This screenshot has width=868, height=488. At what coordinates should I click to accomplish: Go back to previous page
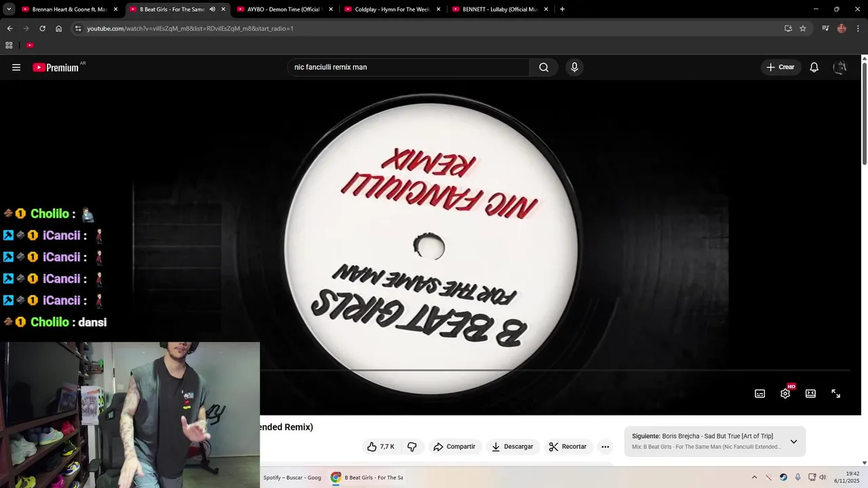click(9, 28)
